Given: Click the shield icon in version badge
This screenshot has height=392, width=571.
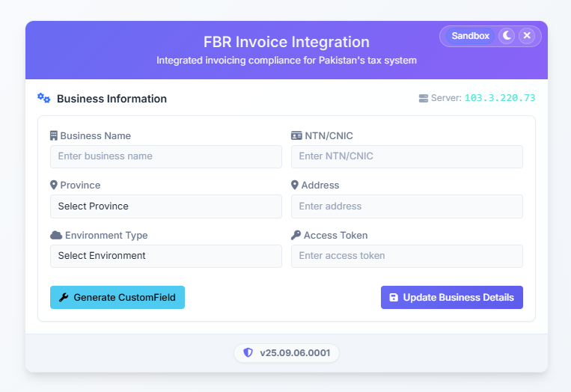Looking at the screenshot, I should [248, 352].
